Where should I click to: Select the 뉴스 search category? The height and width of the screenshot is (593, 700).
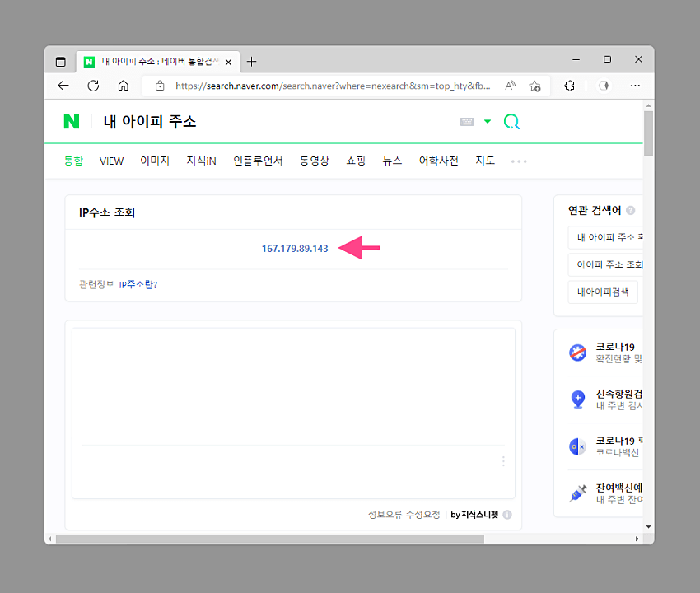pos(391,161)
